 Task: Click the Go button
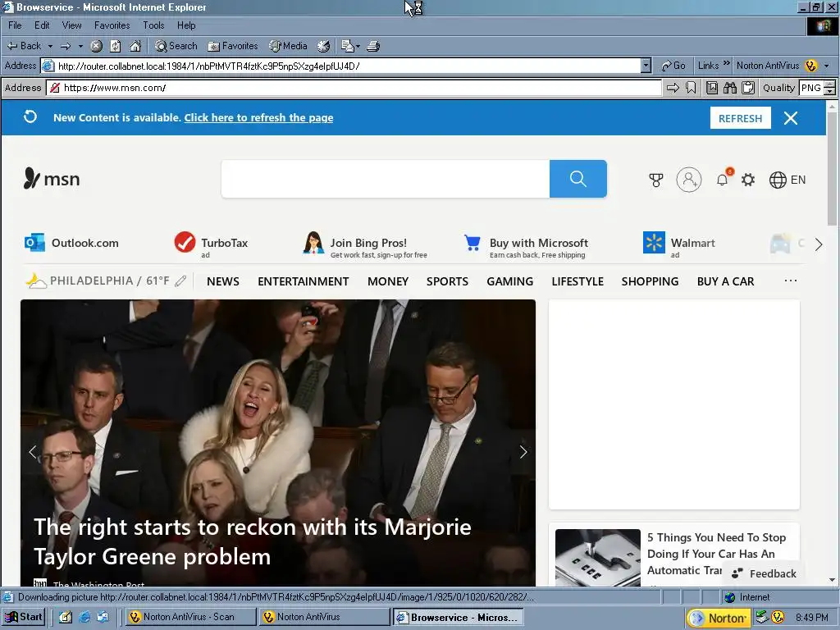click(673, 66)
